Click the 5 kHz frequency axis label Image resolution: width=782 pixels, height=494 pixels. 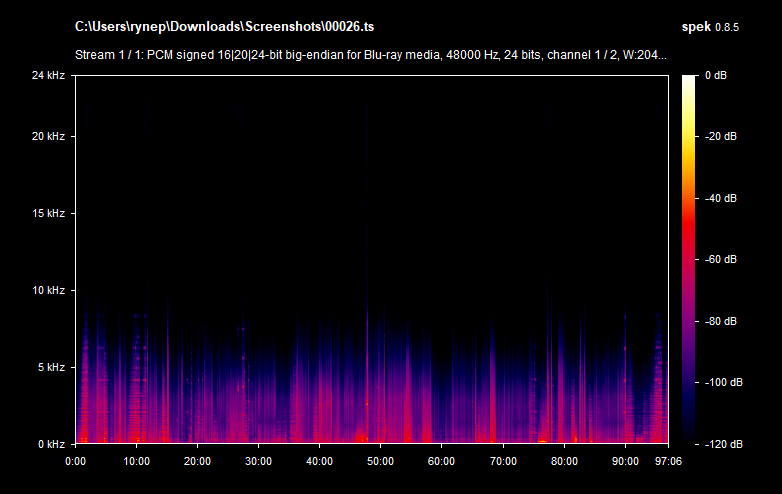(x=51, y=367)
